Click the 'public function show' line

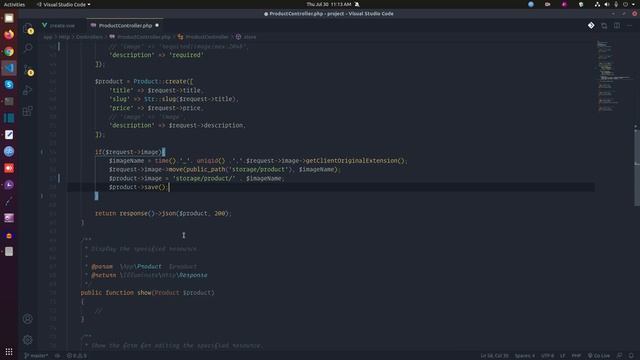pos(147,293)
